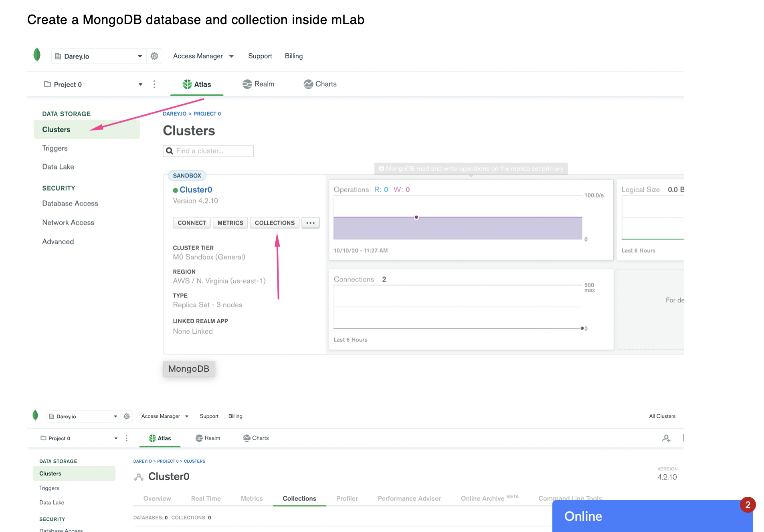764x532 pixels.
Task: Open Advanced in top sidebar
Action: click(58, 242)
